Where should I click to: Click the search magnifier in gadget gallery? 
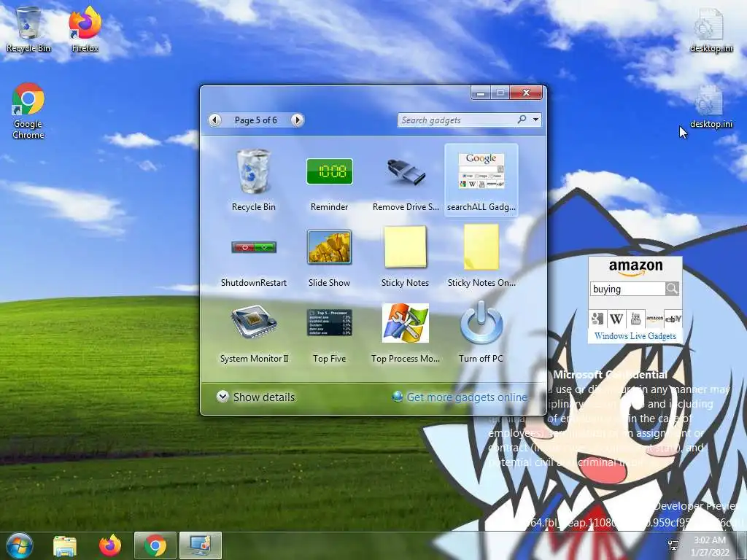[x=522, y=120]
